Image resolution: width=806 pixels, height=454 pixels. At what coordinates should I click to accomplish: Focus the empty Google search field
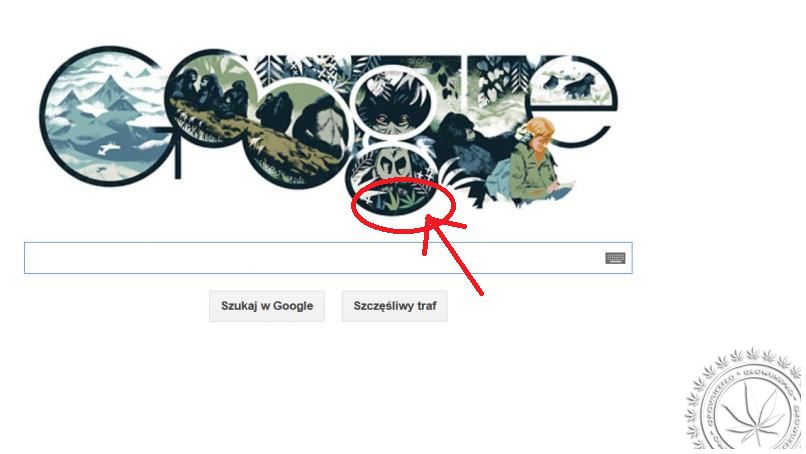pos(328,258)
